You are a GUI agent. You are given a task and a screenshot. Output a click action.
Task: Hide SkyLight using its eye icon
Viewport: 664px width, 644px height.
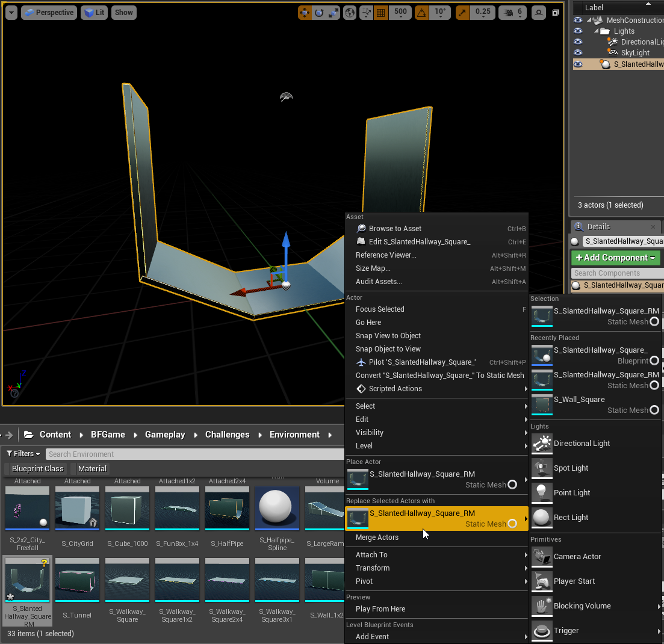tap(578, 53)
